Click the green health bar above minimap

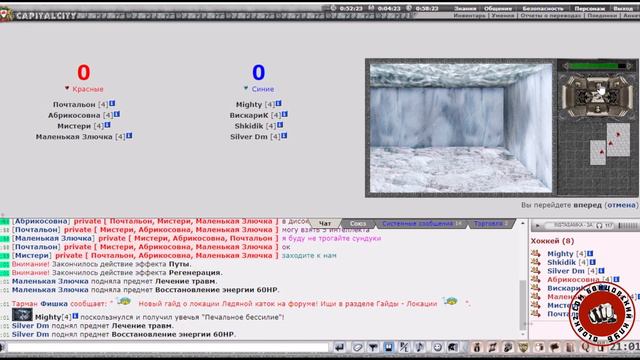click(x=598, y=66)
